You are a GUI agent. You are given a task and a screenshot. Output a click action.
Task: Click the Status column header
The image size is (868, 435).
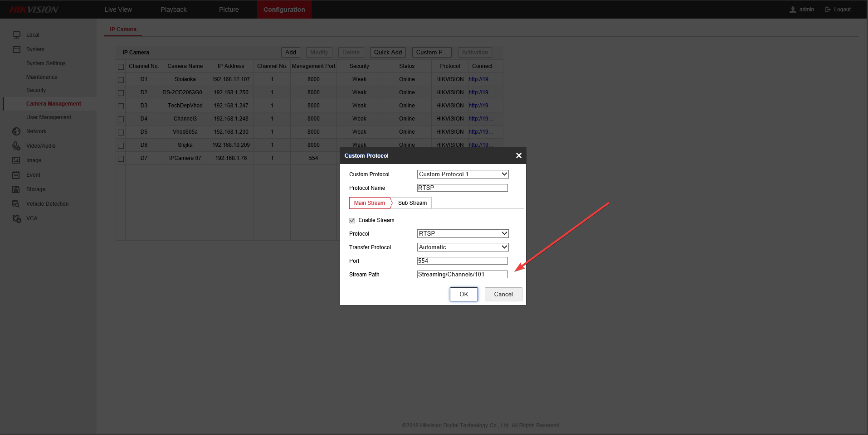(407, 66)
